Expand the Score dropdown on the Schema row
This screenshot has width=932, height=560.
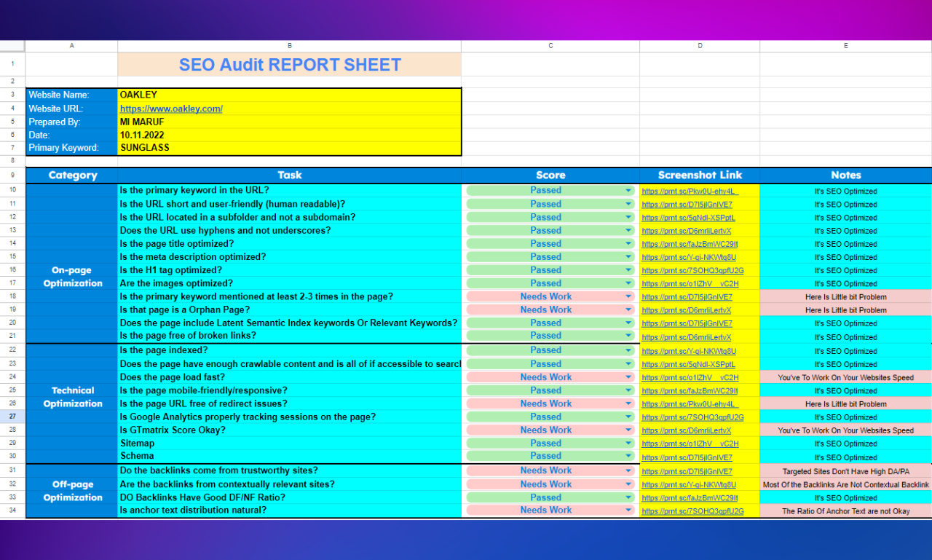pyautogui.click(x=629, y=457)
